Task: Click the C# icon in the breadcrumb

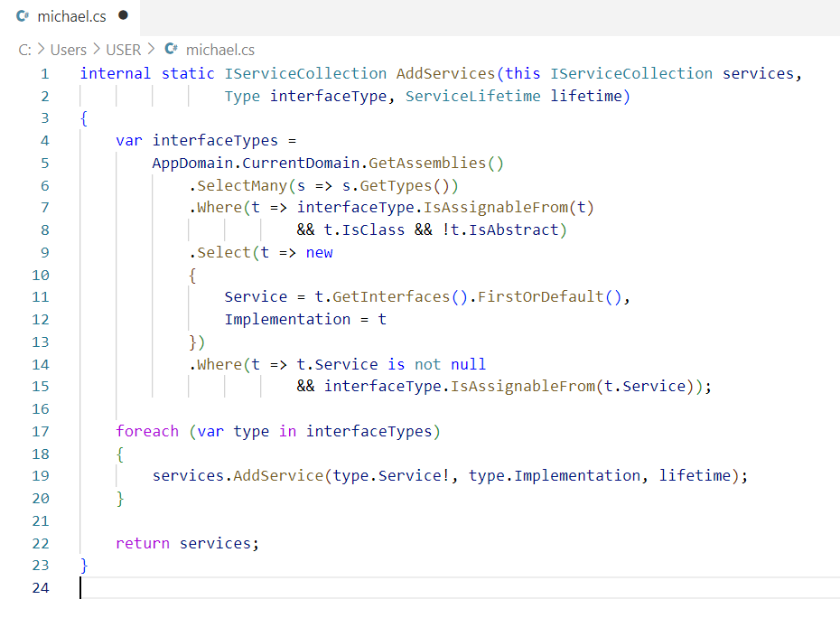Action: click(171, 49)
